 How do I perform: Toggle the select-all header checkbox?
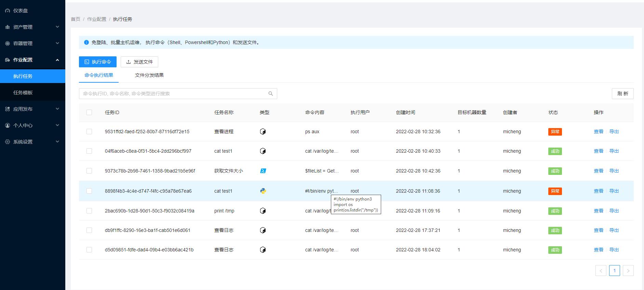click(x=89, y=112)
